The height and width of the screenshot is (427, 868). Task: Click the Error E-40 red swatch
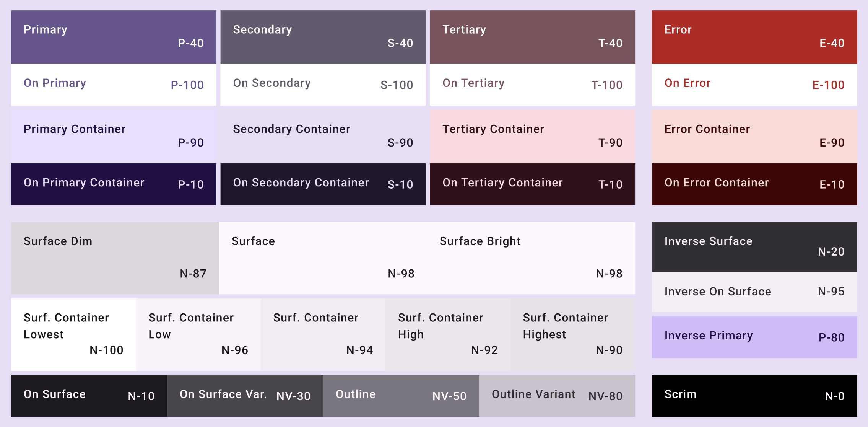754,37
